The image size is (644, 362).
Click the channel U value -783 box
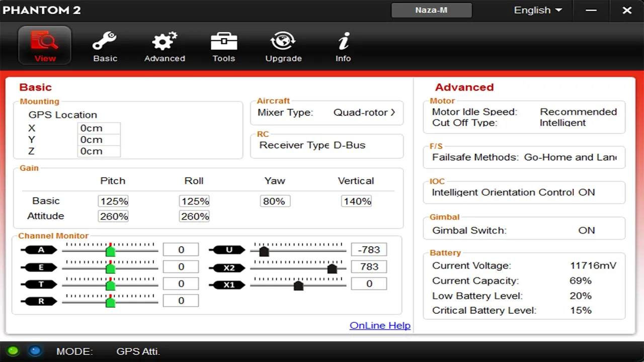click(369, 250)
